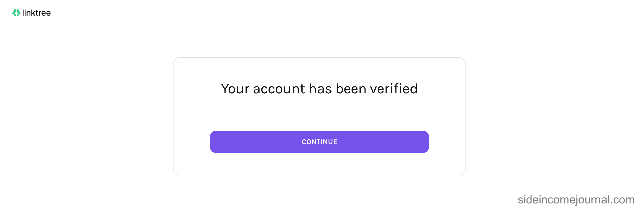Click the white space inside the verification card below the heading
This screenshot has height=211, width=644.
point(319,113)
